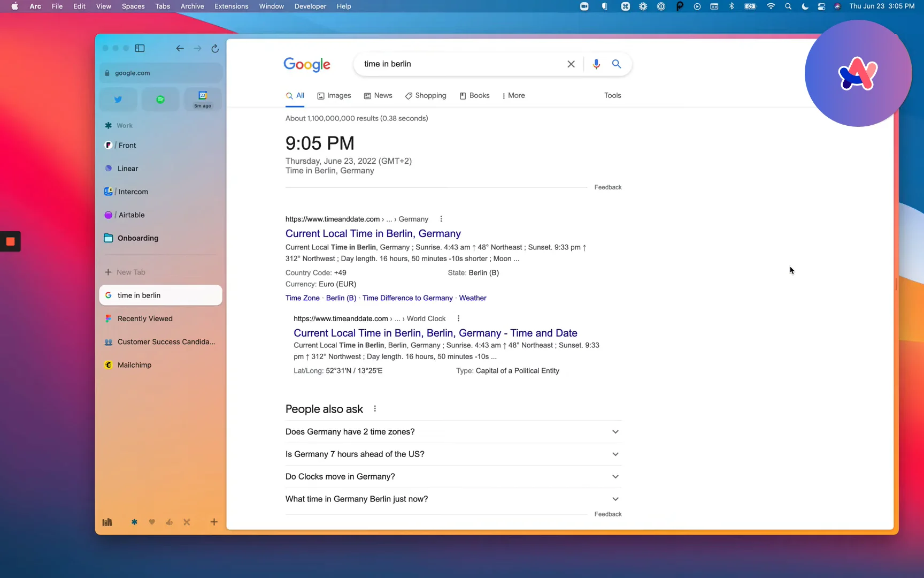The width and height of the screenshot is (924, 578).
Task: Click Time Difference to Germany link
Action: pos(407,298)
